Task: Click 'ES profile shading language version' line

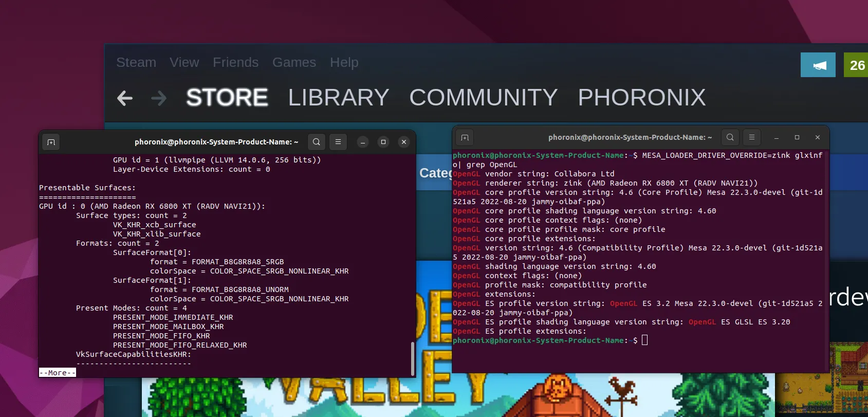Action: 621,322
